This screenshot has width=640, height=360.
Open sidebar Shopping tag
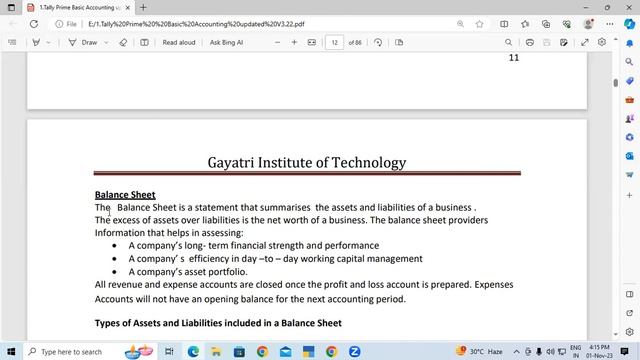click(x=630, y=81)
